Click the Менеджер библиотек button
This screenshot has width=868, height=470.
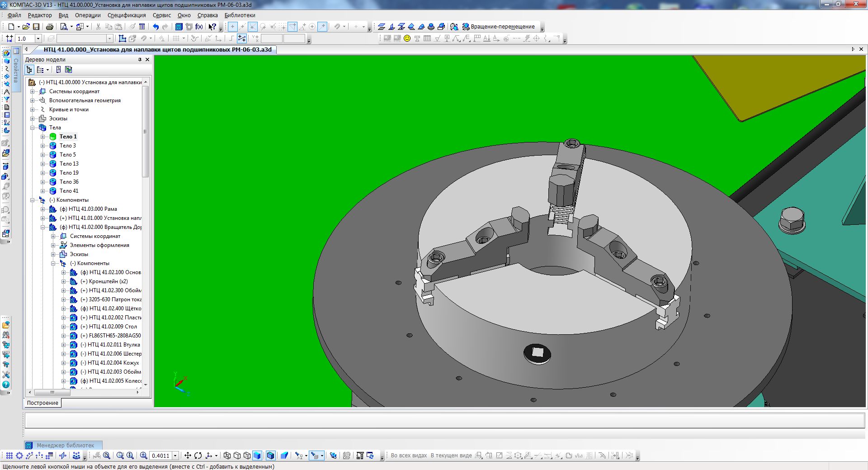coord(63,445)
